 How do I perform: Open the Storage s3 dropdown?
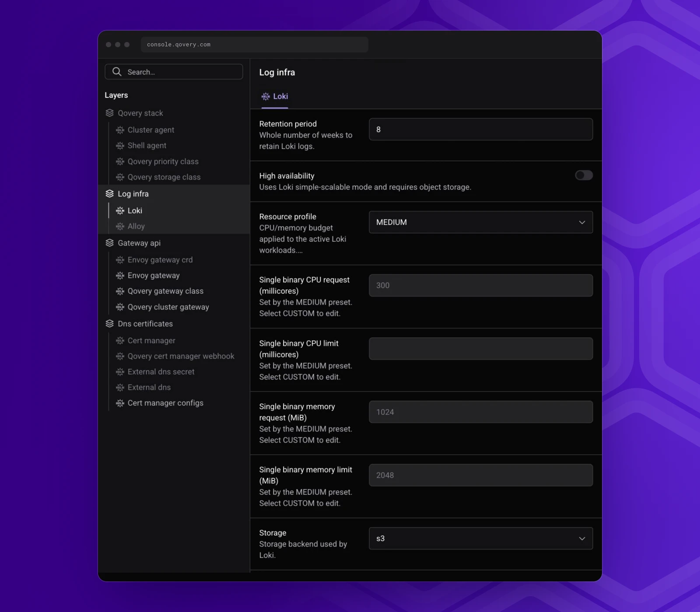(x=481, y=539)
